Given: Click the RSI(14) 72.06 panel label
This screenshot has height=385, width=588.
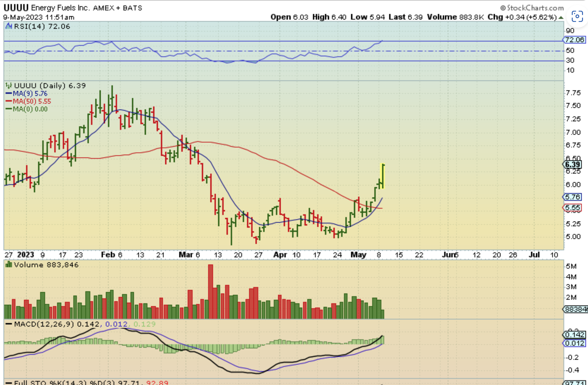Looking at the screenshot, I should (x=42, y=26).
